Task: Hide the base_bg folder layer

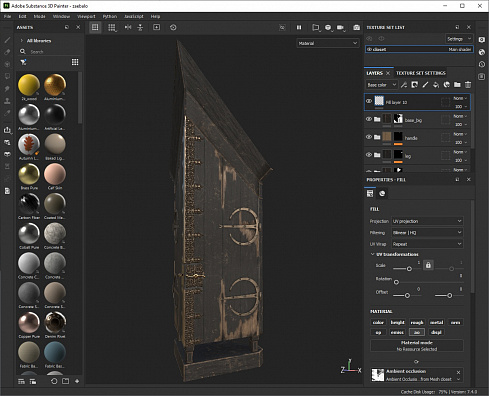Action: point(369,119)
